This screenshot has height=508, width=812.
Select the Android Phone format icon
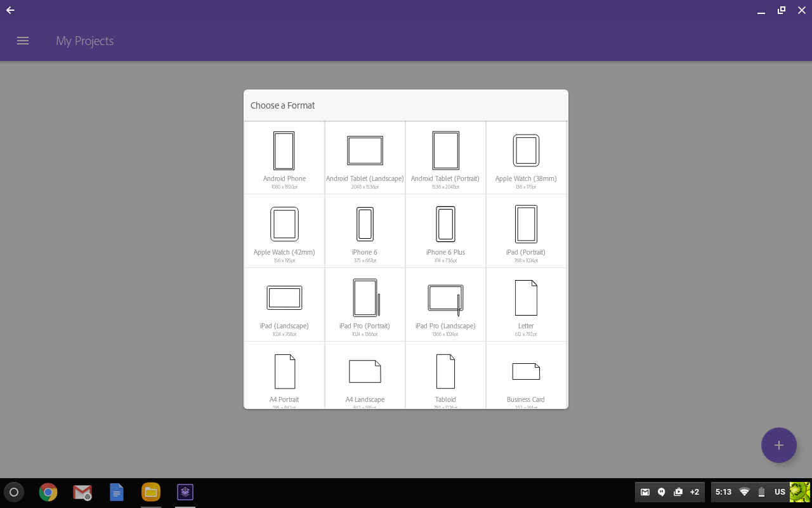click(284, 151)
